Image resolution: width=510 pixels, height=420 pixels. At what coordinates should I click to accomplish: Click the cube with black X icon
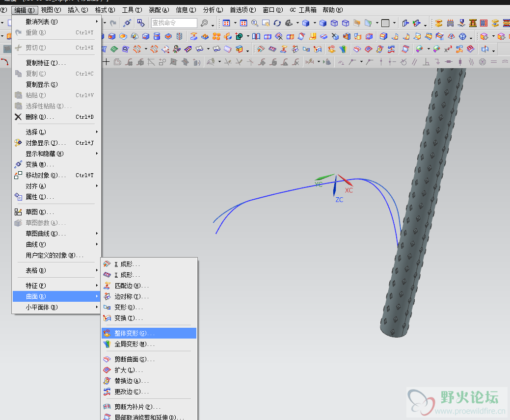pyautogui.click(x=335, y=36)
